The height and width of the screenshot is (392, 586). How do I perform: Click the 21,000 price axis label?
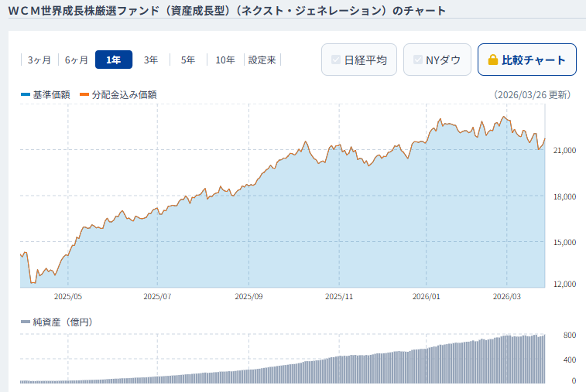[564, 150]
